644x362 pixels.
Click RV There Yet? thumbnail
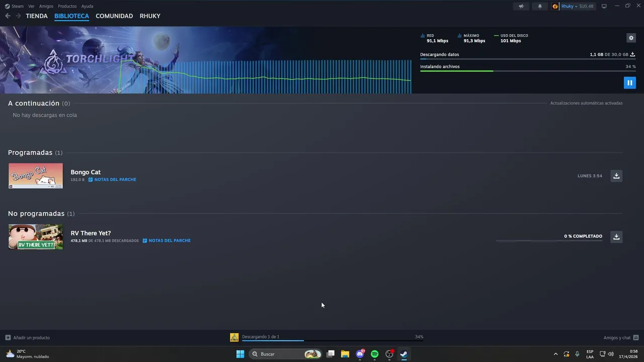click(36, 236)
